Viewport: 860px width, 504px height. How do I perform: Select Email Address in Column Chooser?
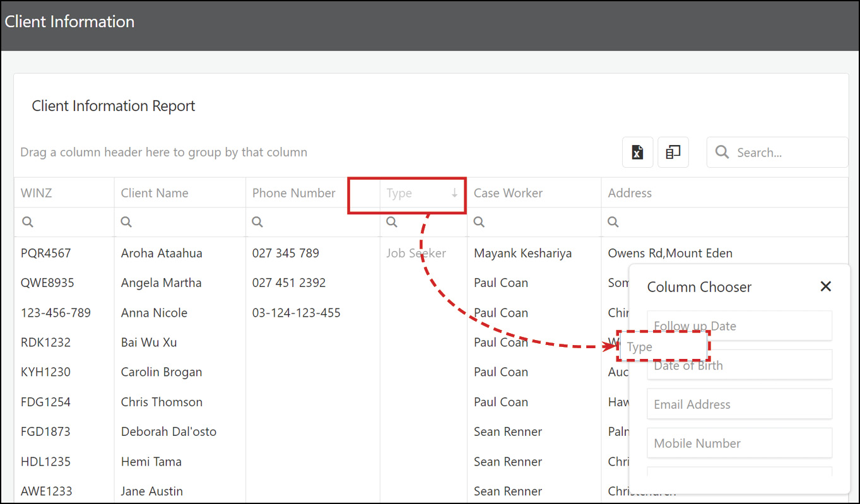coord(739,404)
